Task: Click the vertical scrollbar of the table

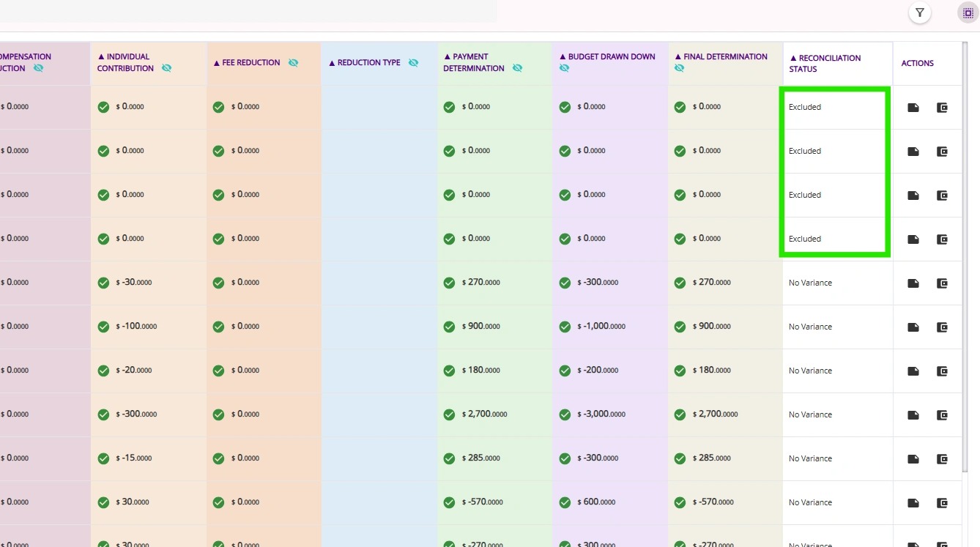Action: [965, 293]
